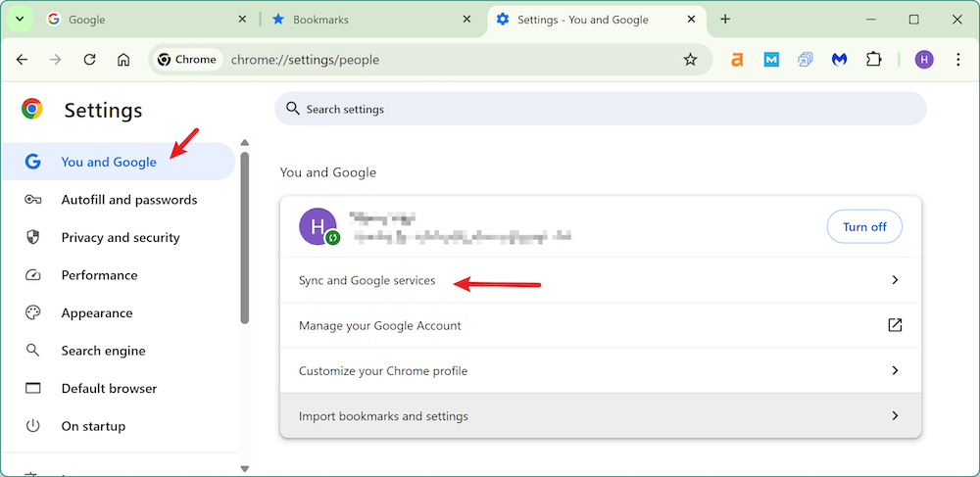The width and height of the screenshot is (980, 477).
Task: Open Privacy and security settings
Action: tap(119, 237)
